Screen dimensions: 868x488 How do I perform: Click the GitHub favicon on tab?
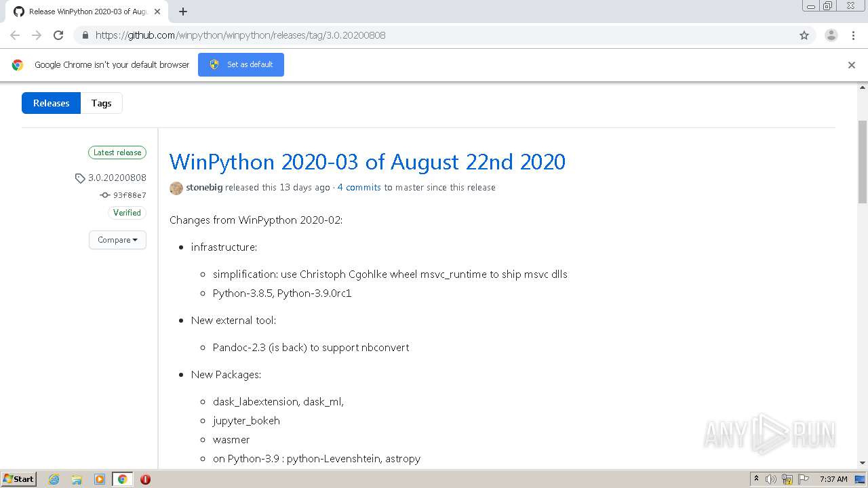tap(18, 12)
